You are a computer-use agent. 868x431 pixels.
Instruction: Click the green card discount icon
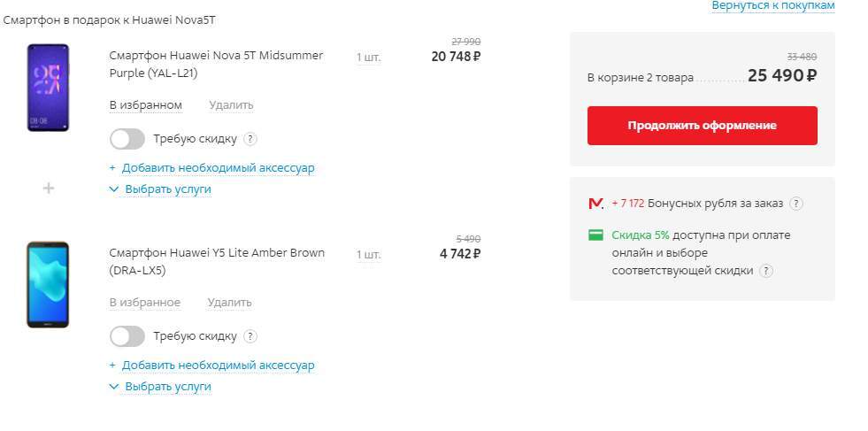[595, 235]
